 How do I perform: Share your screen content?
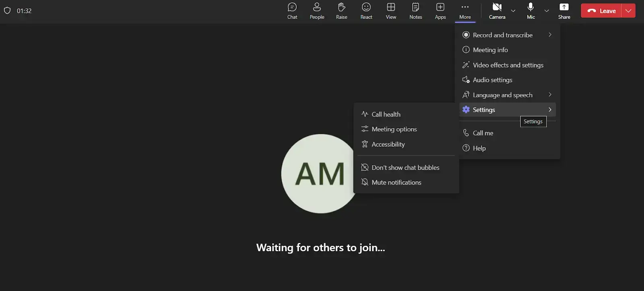[564, 11]
